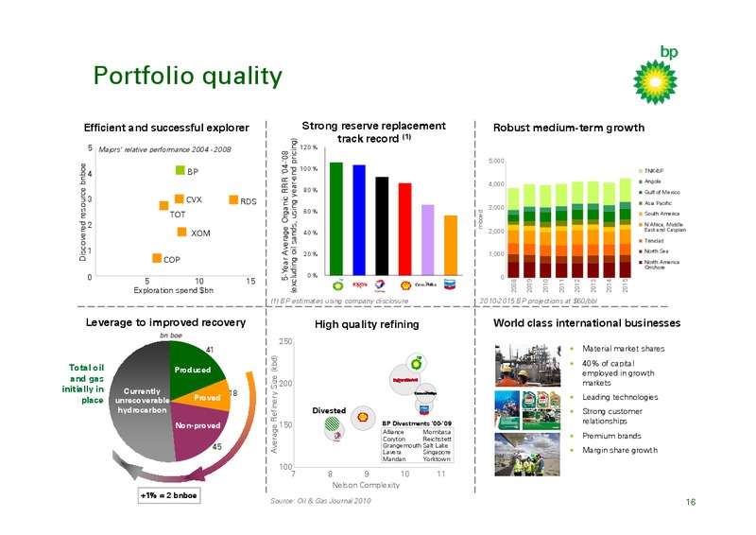
Task: Open the hi-vis vest workers photo thumbnail
Action: [x=527, y=455]
